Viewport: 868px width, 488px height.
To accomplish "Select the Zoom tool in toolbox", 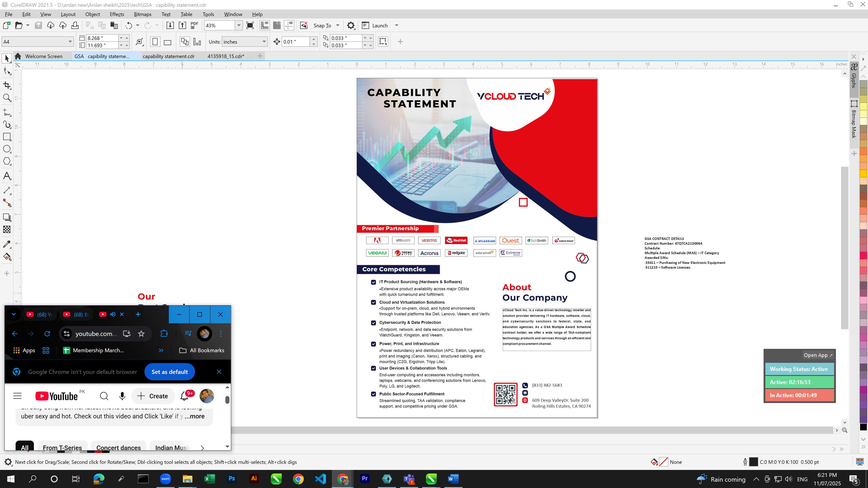I will pos(7,98).
